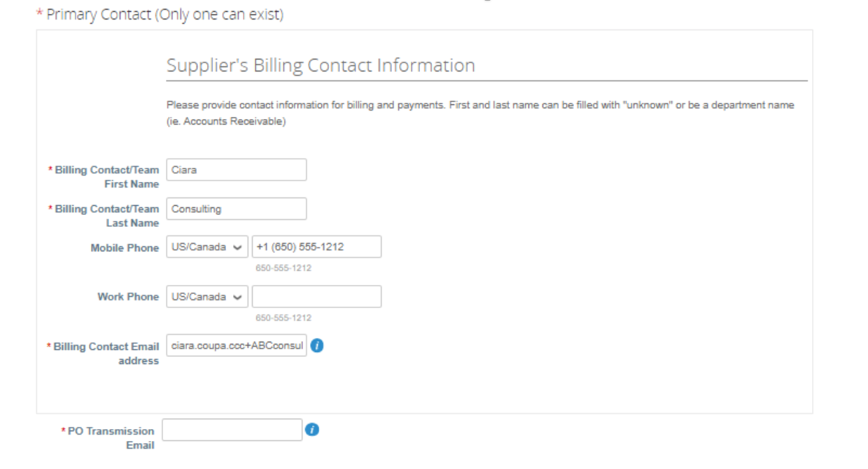
Task: Focus the Billing Contact Email address field
Action: point(236,346)
